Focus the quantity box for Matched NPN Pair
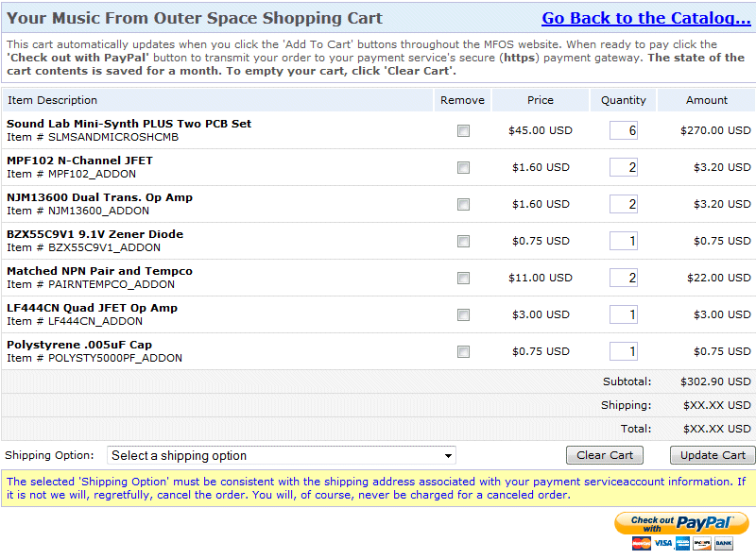The image size is (756, 559). [x=624, y=278]
